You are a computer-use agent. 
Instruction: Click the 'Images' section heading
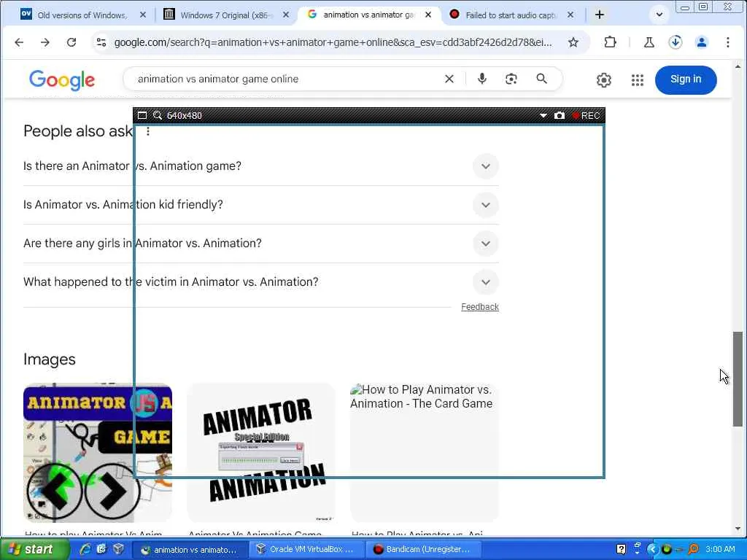[50, 359]
